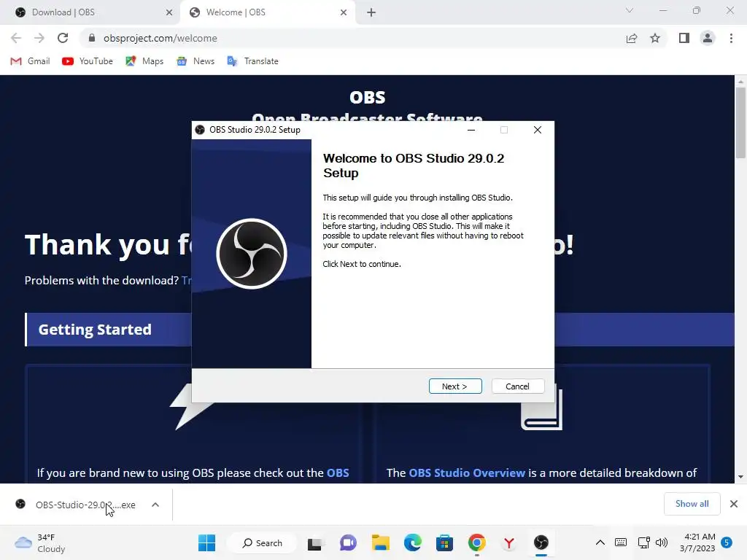Close the Download | OBS tab
This screenshot has height=560, width=747.
pyautogui.click(x=169, y=12)
